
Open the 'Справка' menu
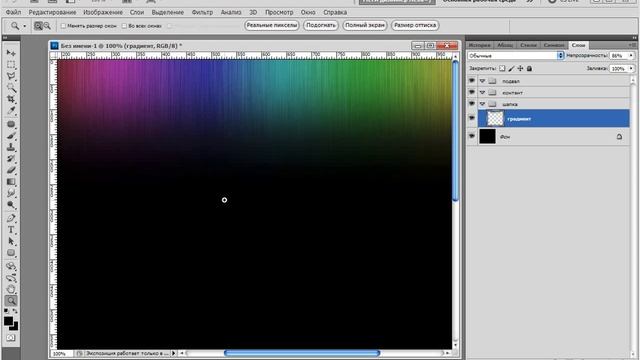coord(335,12)
